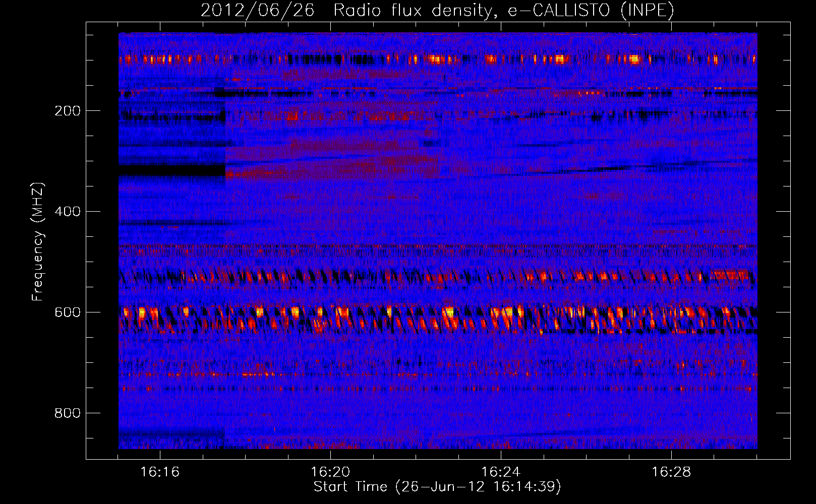Click the '800' frequency tick label
This screenshot has width=816, height=504.
click(x=68, y=413)
